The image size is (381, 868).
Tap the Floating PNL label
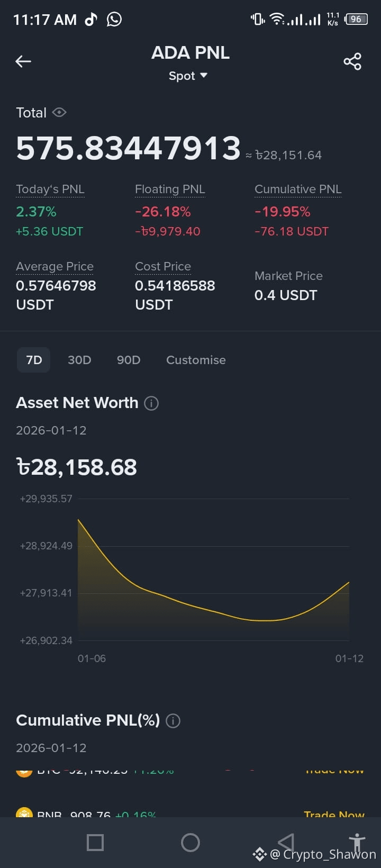(x=170, y=189)
